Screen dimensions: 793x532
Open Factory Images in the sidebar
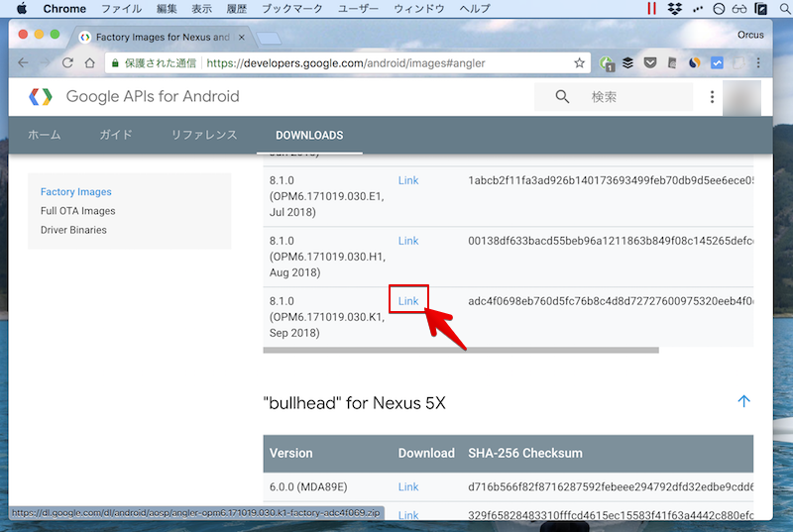point(76,192)
